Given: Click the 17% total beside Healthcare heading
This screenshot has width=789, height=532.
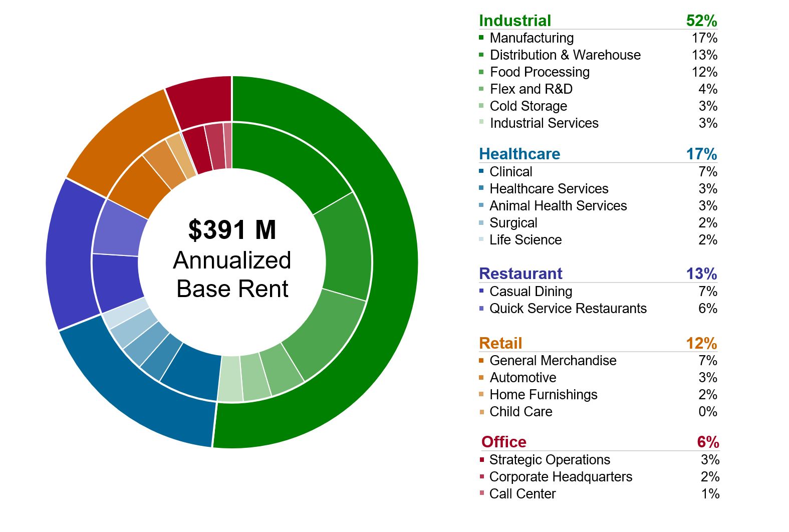Looking at the screenshot, I should click(701, 154).
